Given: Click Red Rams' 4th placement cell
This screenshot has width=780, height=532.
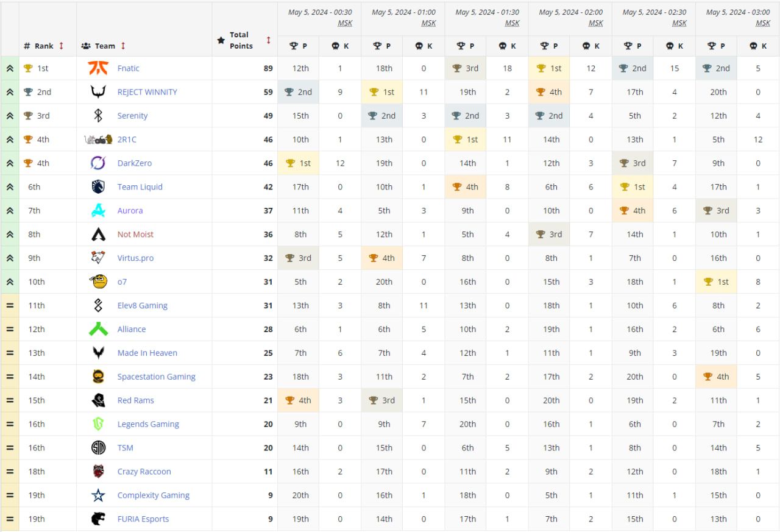Looking at the screenshot, I should [x=299, y=400].
